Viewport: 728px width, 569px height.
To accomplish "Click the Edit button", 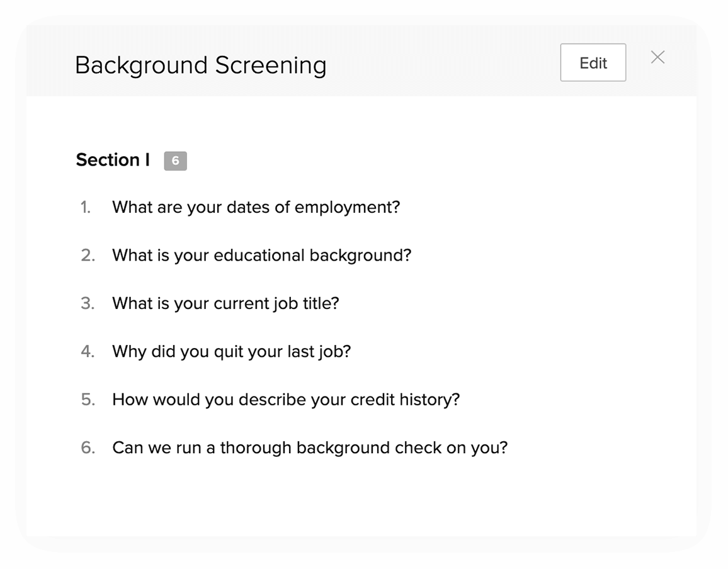I will pos(593,63).
